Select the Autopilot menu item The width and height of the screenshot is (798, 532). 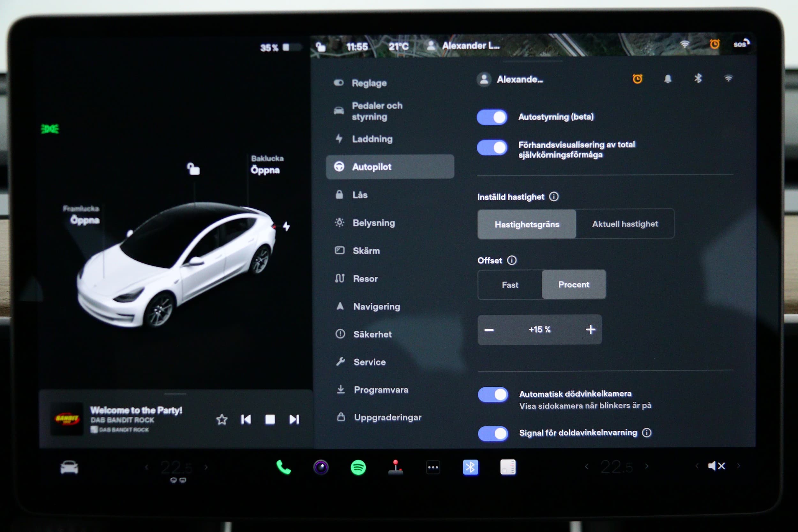coord(390,167)
